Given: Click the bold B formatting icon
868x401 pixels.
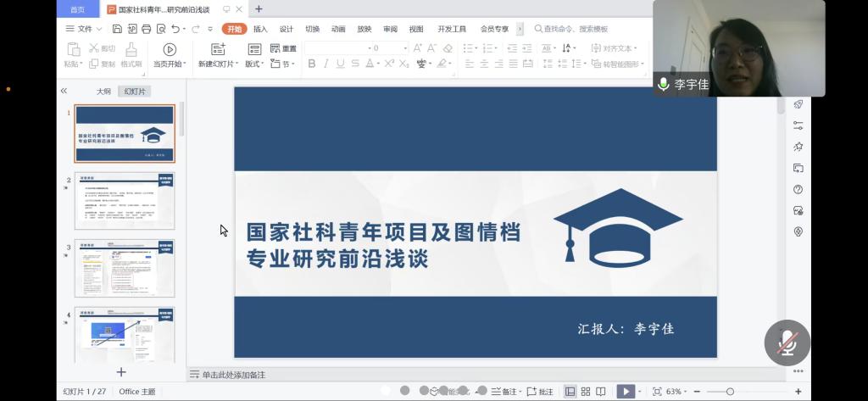Looking at the screenshot, I should click(311, 64).
